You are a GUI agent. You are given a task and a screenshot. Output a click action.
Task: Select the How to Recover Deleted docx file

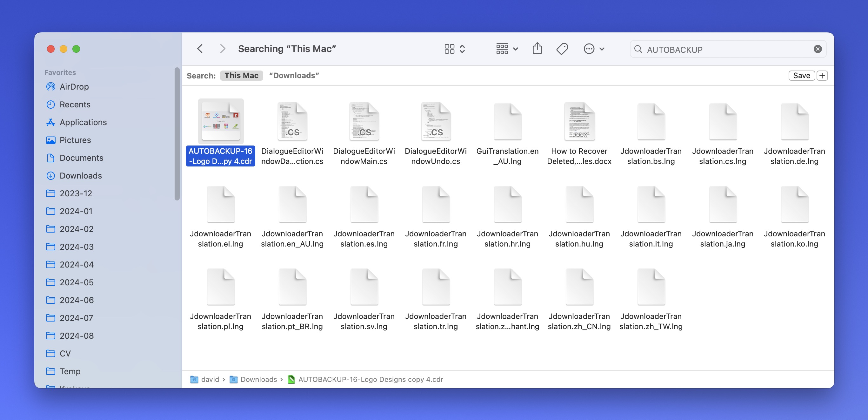pos(579,121)
